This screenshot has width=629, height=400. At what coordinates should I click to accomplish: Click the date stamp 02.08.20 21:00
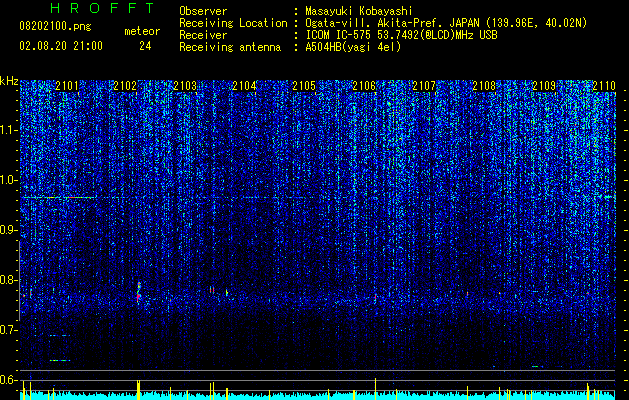coord(61,46)
